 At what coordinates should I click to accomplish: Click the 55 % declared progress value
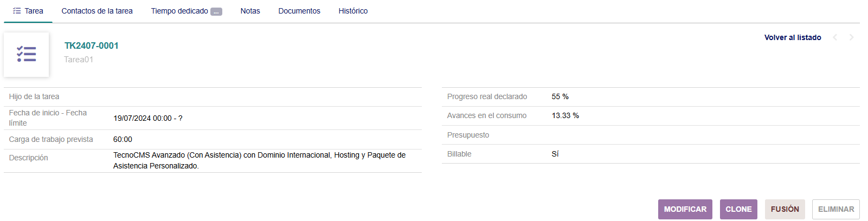point(560,96)
